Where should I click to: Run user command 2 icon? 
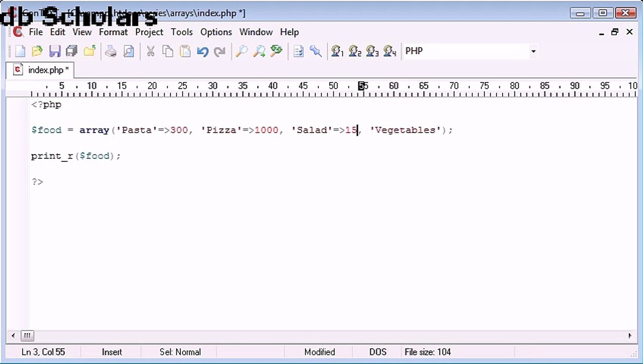pyautogui.click(x=355, y=51)
